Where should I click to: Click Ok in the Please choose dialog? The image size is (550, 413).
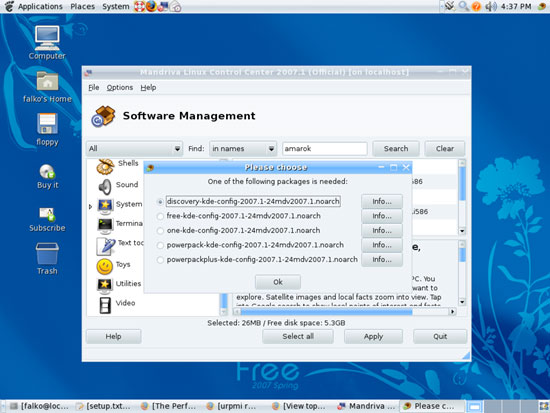(278, 282)
